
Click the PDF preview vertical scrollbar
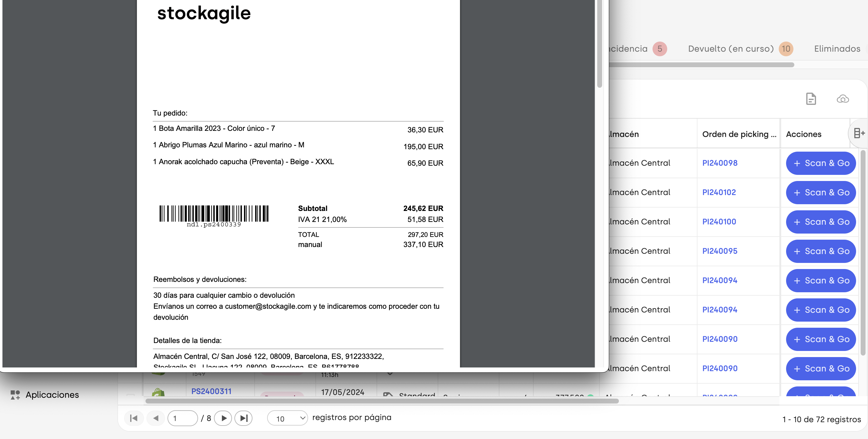click(x=599, y=44)
